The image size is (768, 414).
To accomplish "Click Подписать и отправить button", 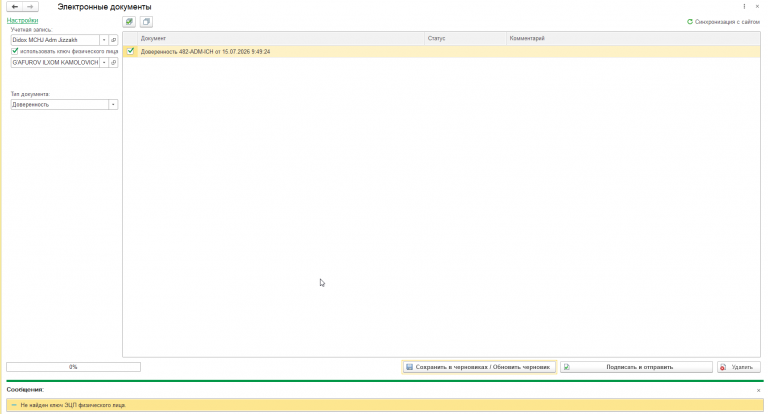I will point(636,367).
